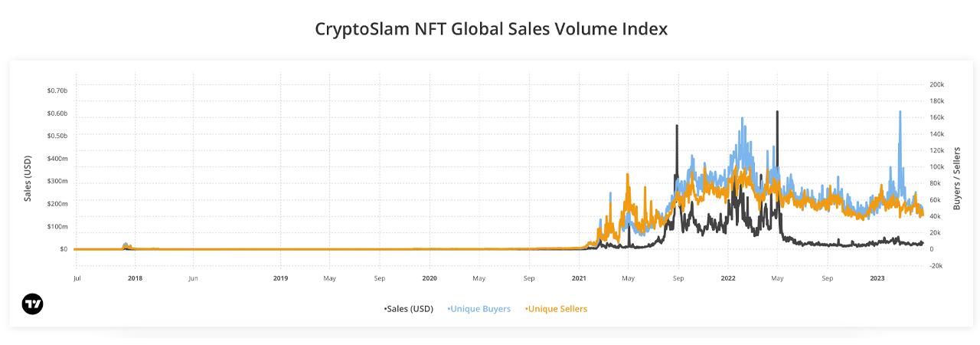Click the -20k right axis value
980x345 pixels.
coord(937,266)
